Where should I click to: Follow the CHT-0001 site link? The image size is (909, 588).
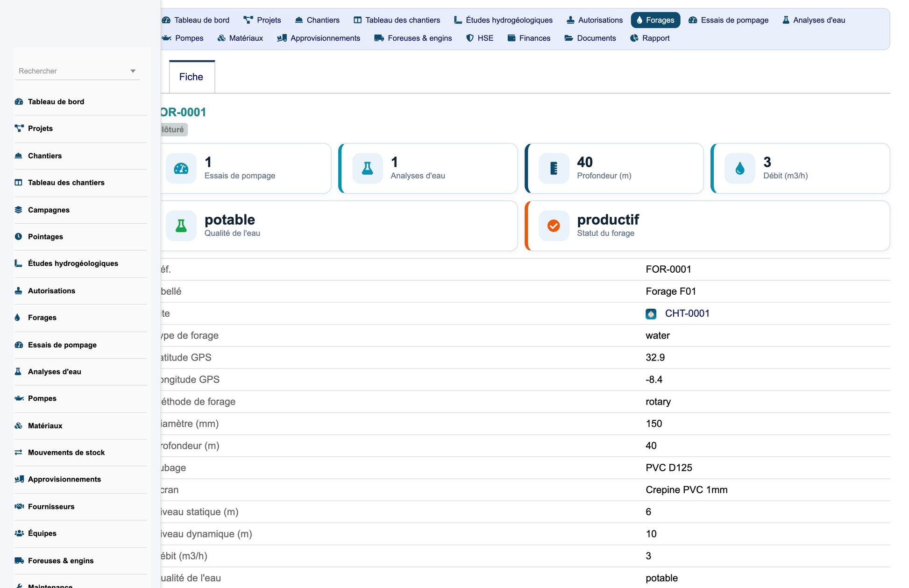(x=687, y=313)
